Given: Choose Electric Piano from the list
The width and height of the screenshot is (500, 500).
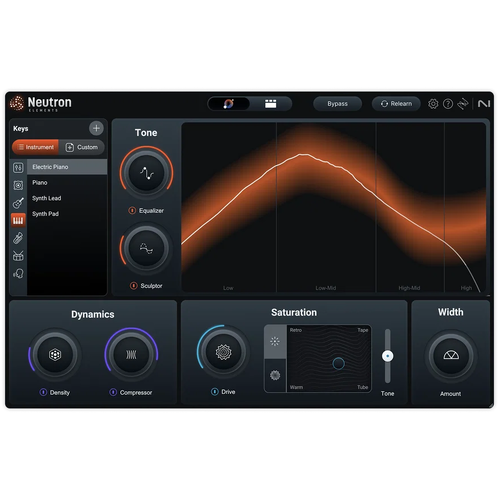Looking at the screenshot, I should (x=67, y=167).
